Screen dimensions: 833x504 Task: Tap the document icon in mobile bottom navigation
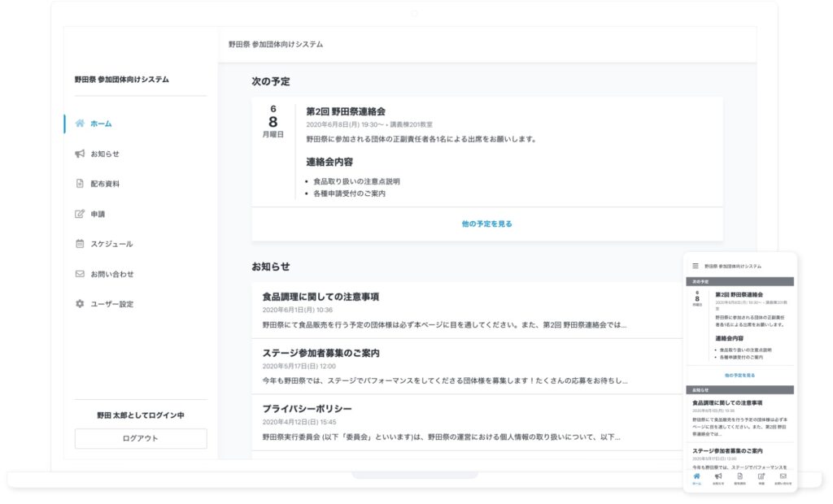(739, 477)
